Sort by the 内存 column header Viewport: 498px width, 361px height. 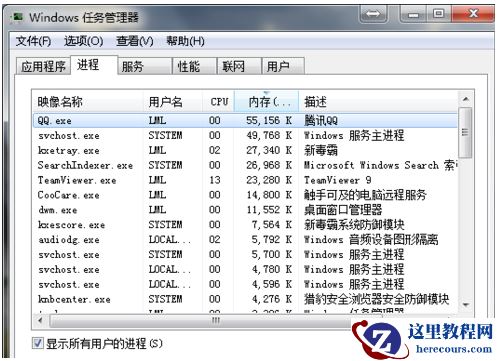[266, 102]
